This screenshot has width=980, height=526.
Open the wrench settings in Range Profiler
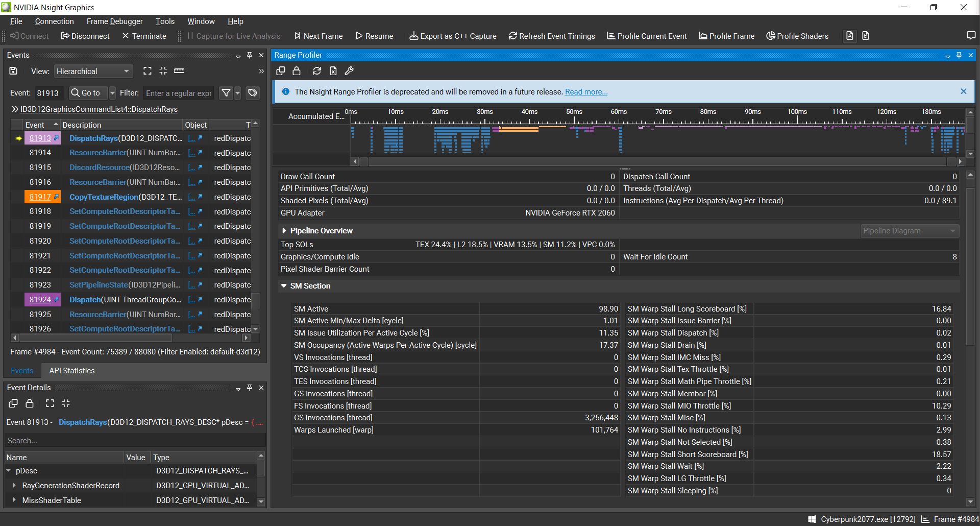[x=349, y=71]
